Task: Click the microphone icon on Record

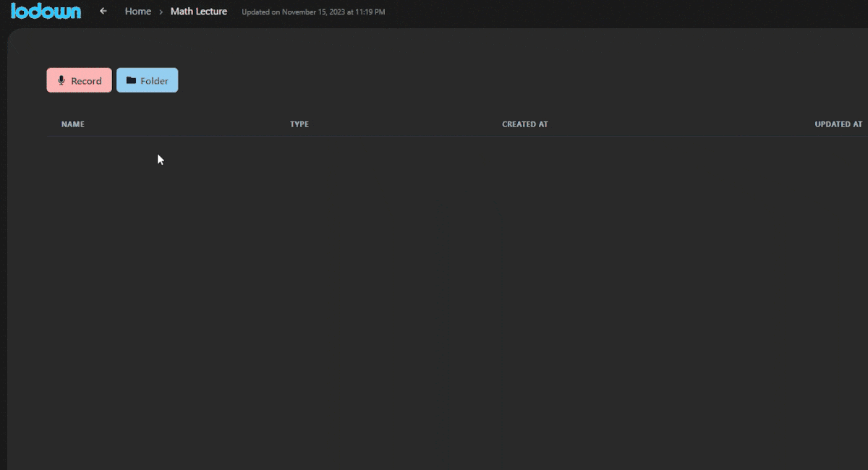Action: pos(61,80)
